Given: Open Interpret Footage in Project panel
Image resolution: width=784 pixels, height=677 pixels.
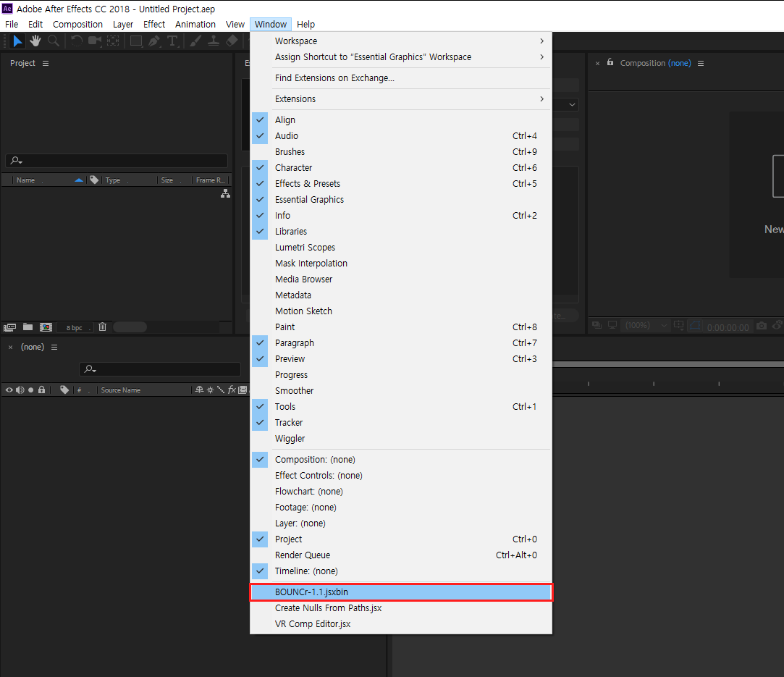Looking at the screenshot, I should (x=9, y=327).
